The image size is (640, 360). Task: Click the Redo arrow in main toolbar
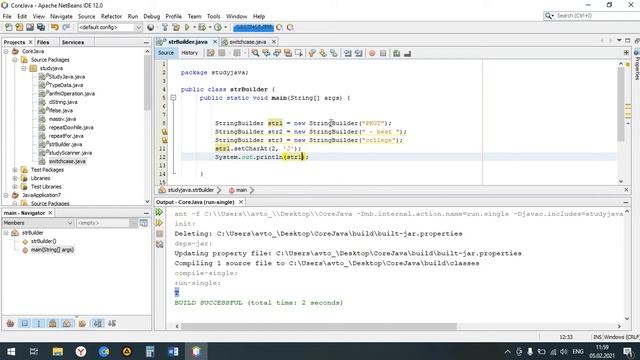click(x=66, y=27)
